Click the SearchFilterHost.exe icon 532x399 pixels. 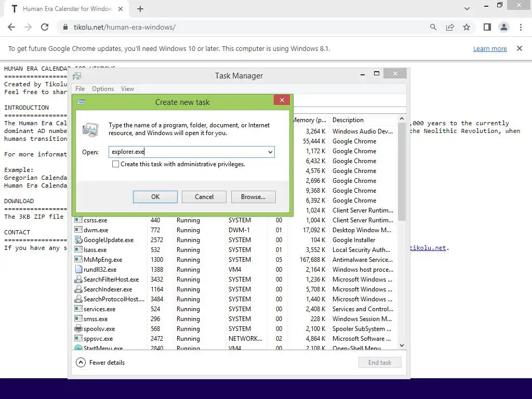78,279
